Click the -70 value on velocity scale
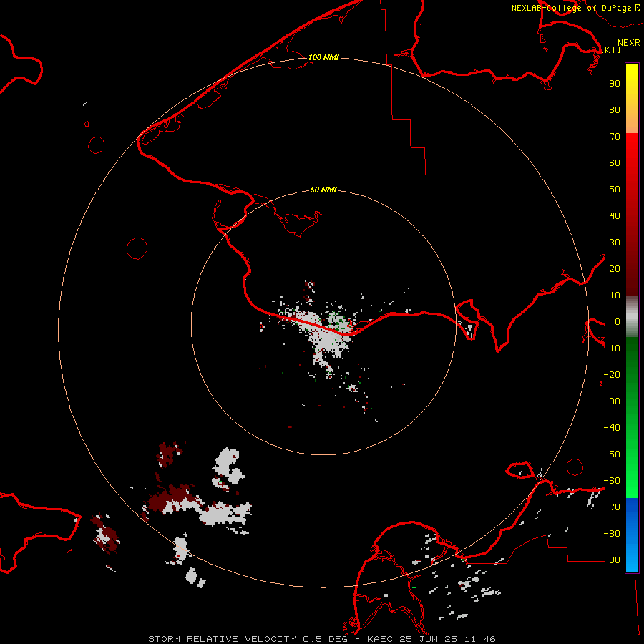644x644 pixels. pos(612,507)
